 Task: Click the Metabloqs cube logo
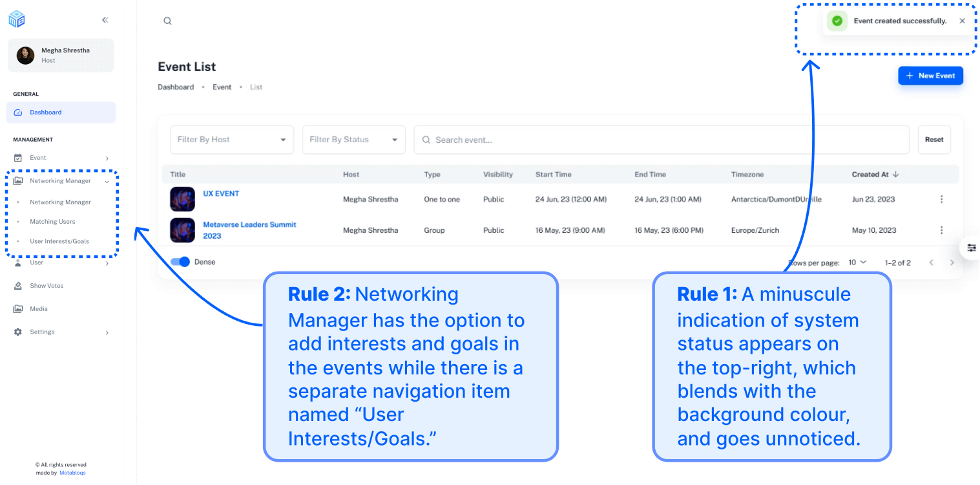16,19
